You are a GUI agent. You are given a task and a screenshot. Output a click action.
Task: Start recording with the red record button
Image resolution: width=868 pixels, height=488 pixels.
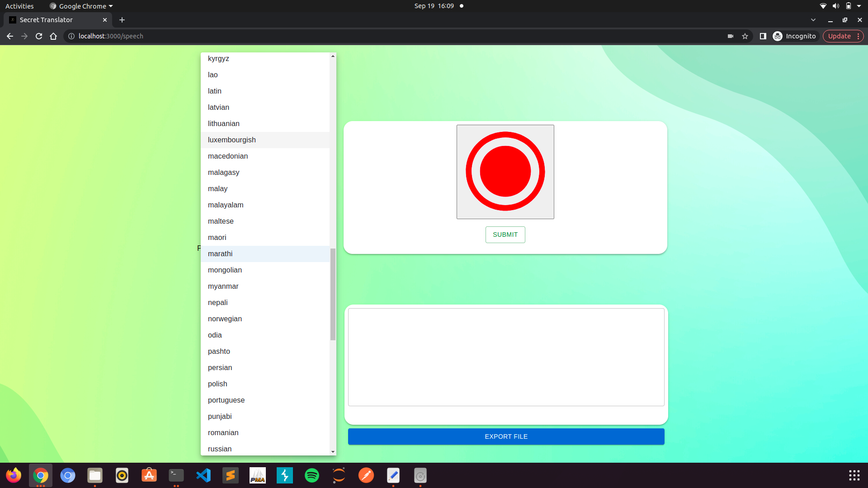click(505, 172)
